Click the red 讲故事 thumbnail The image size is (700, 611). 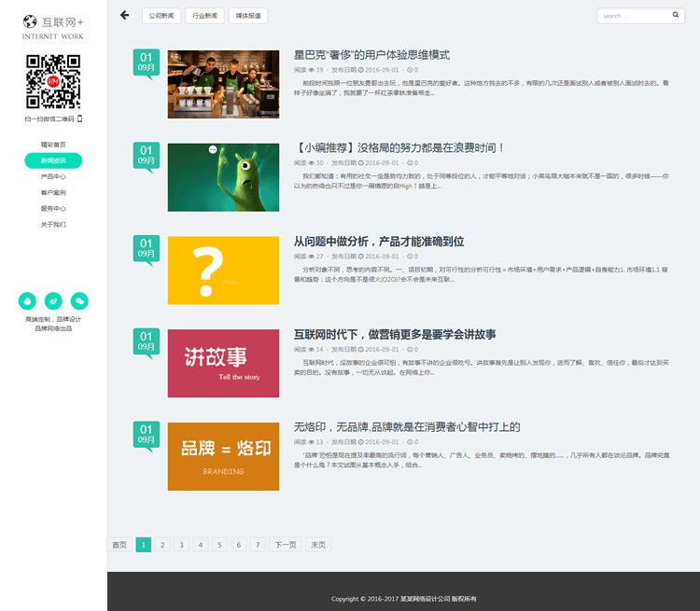pos(223,363)
